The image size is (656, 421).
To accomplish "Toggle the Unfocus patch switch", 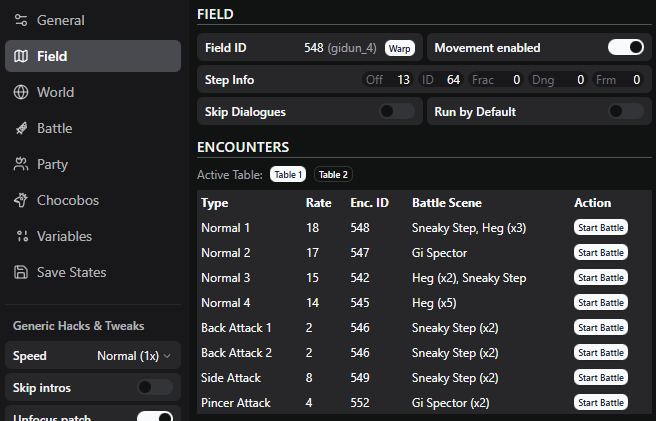I will (x=155, y=417).
